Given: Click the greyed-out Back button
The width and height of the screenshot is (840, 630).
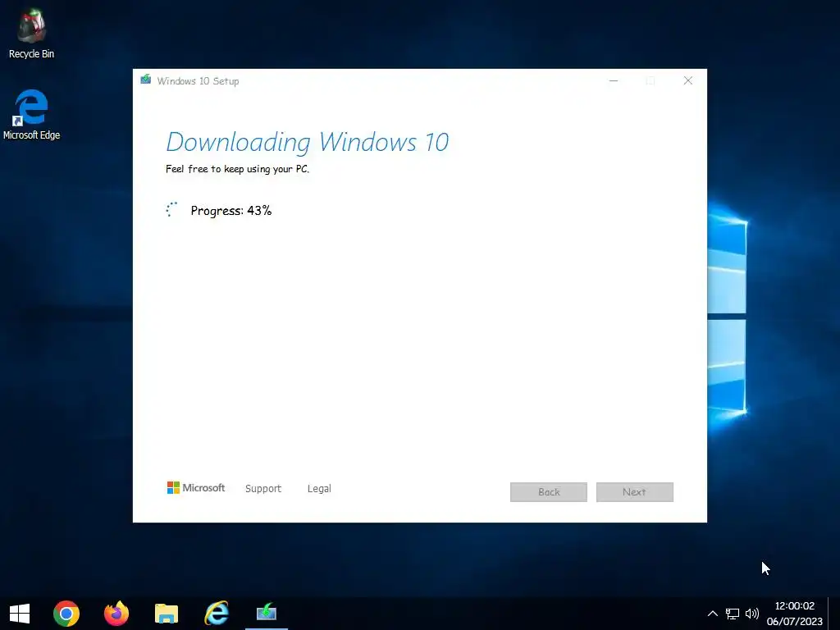Looking at the screenshot, I should point(549,492).
